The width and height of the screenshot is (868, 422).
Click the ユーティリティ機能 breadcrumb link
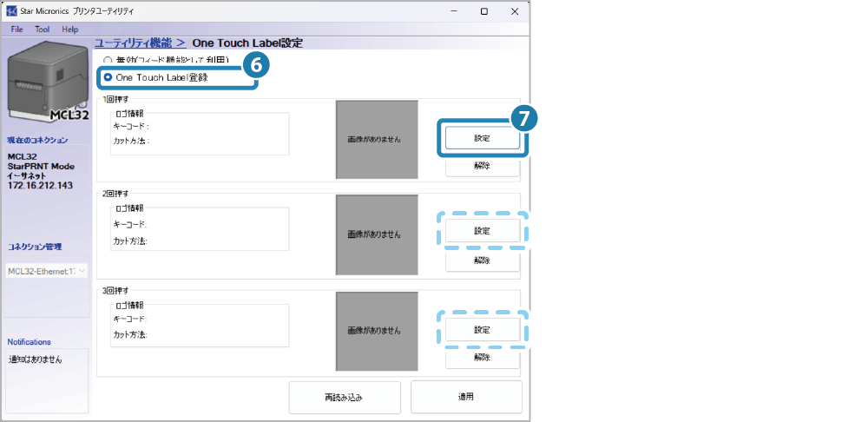coord(140,43)
